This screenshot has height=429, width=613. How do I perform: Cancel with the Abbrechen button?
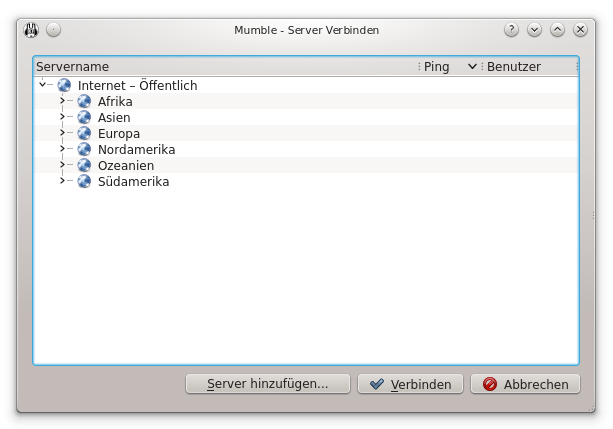click(x=525, y=384)
